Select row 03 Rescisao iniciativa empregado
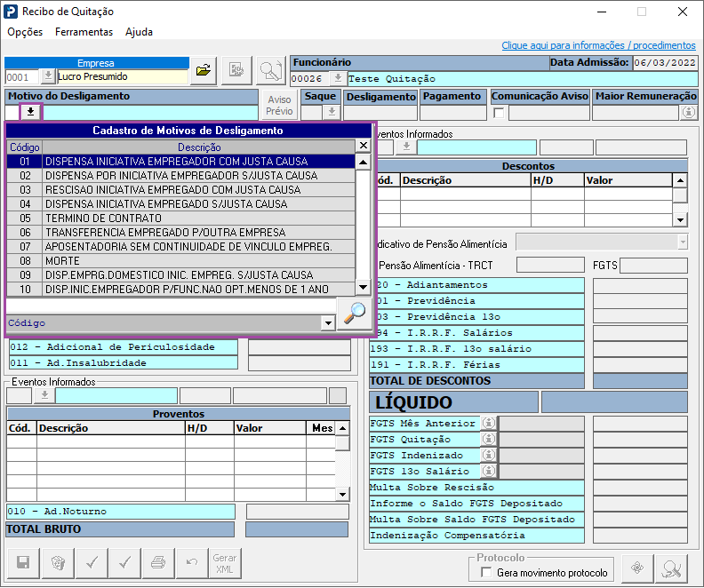Screen dimensions: 704x588 181,190
